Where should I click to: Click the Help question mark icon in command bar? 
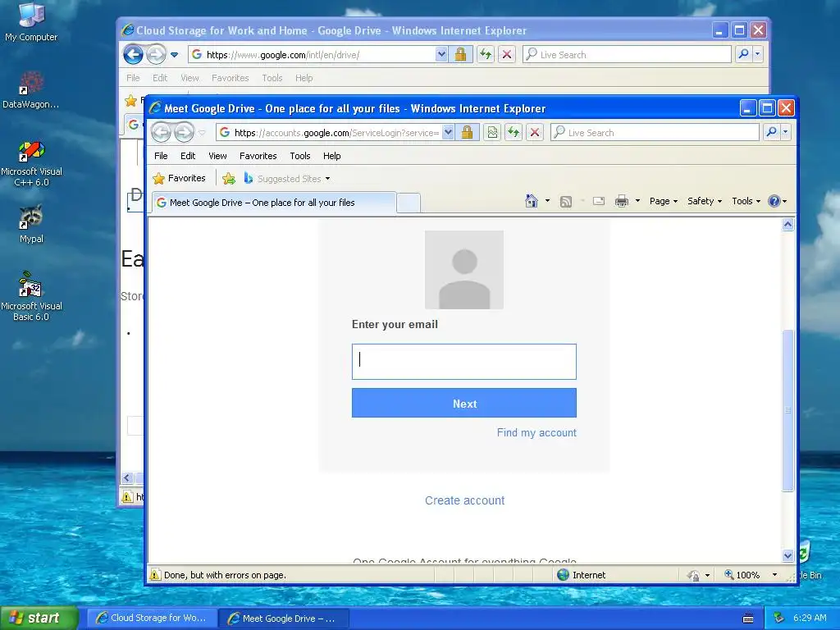[774, 201]
